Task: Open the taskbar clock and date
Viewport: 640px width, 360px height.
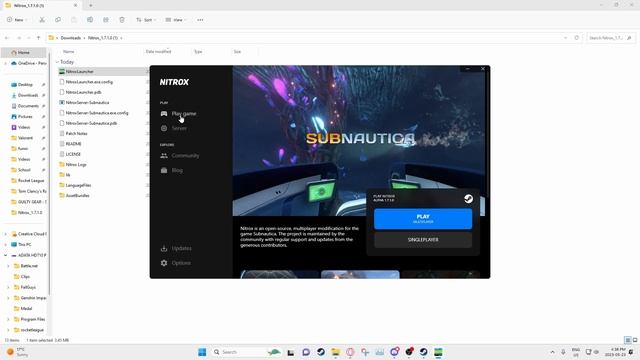Action: (x=616, y=352)
